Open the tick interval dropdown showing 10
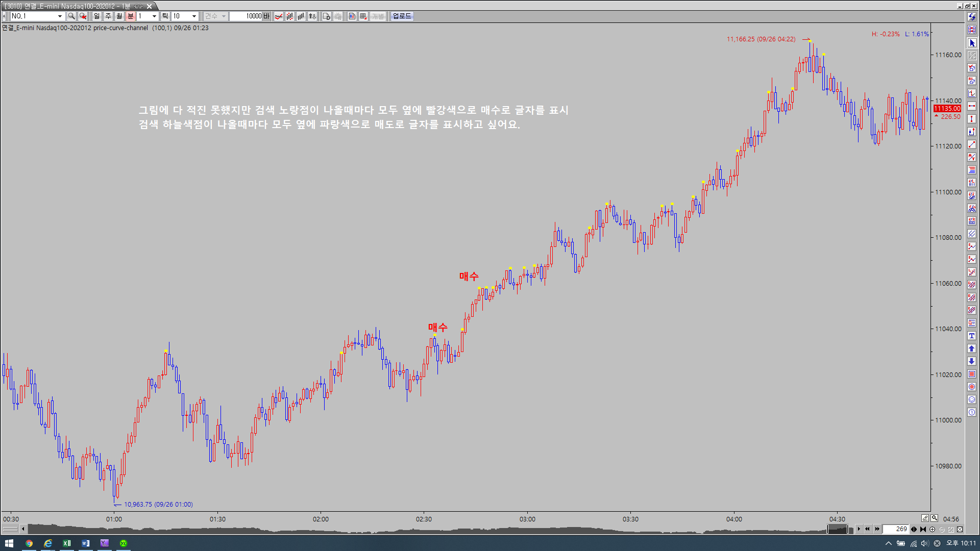The width and height of the screenshot is (980, 551). (194, 16)
